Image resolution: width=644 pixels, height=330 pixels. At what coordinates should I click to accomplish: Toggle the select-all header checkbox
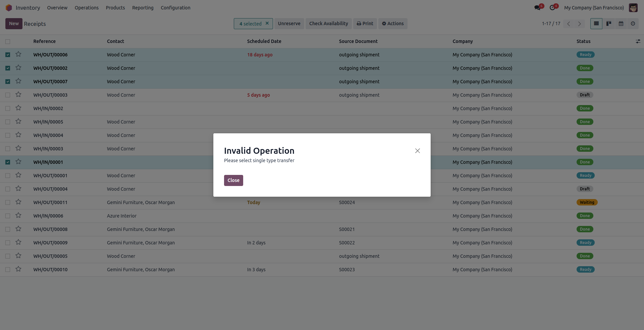pyautogui.click(x=8, y=42)
